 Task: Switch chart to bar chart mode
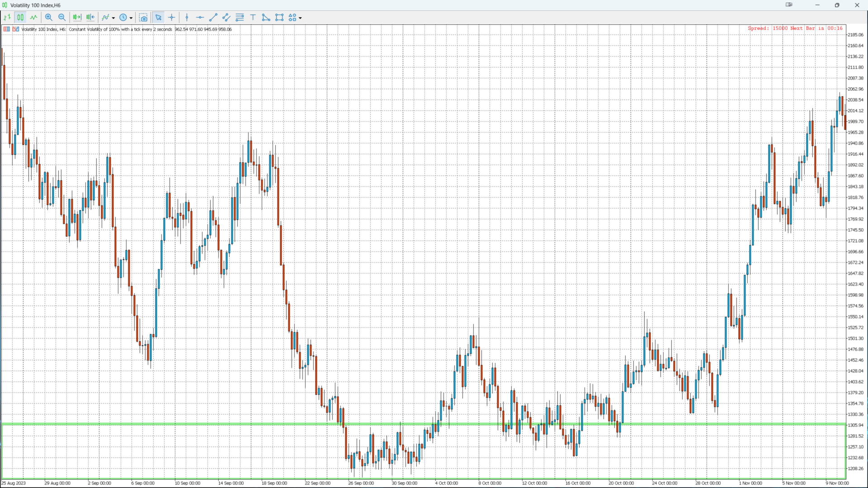(7, 18)
